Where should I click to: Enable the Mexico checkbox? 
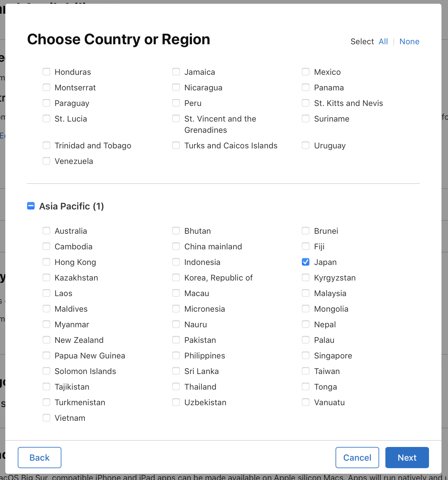click(305, 72)
